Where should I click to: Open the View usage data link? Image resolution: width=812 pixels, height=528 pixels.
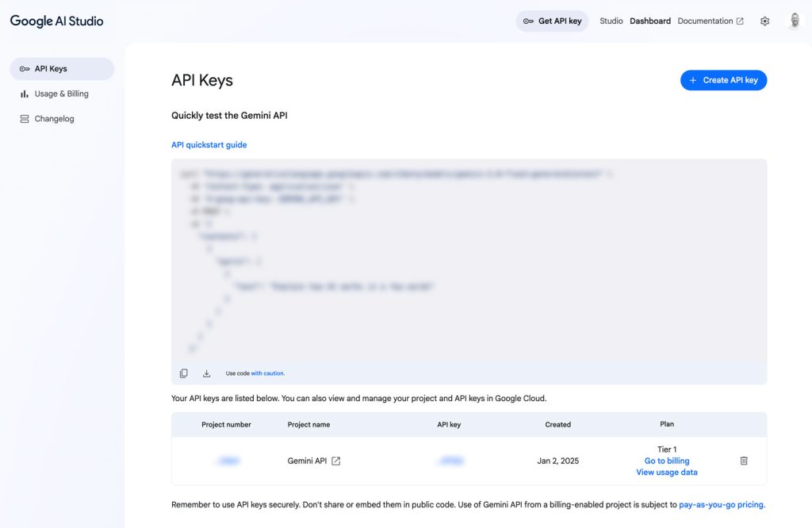coord(666,472)
